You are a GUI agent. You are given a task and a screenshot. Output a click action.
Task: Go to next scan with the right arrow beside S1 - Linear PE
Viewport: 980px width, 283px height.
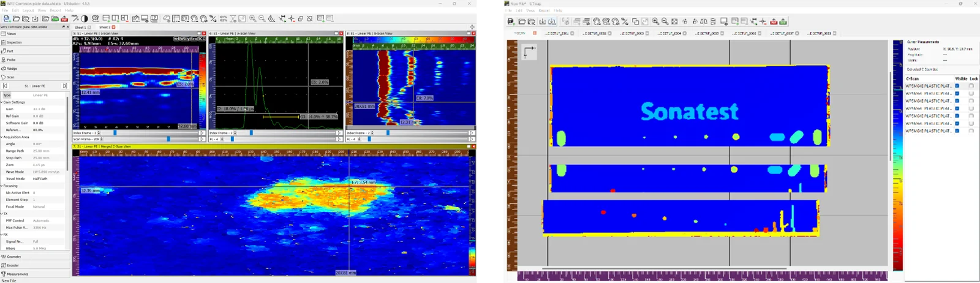tap(65, 86)
